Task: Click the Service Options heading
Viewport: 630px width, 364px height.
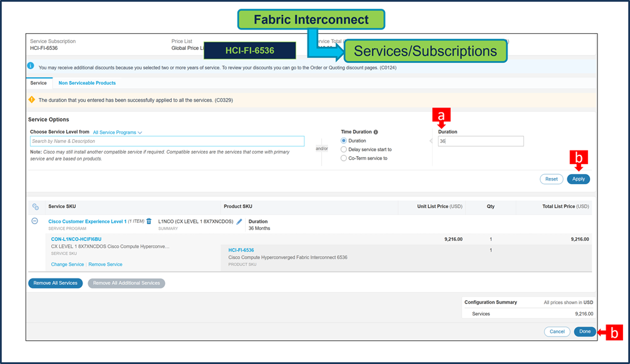Action: [49, 120]
